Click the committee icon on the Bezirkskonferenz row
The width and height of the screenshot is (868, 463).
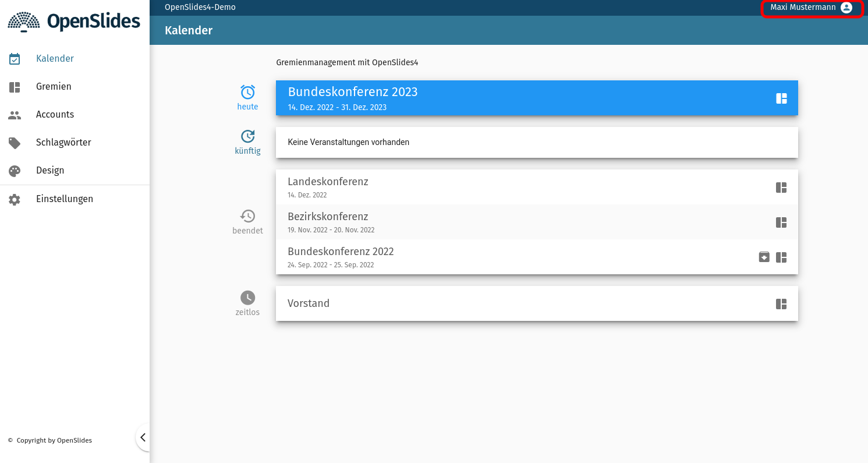[781, 222]
